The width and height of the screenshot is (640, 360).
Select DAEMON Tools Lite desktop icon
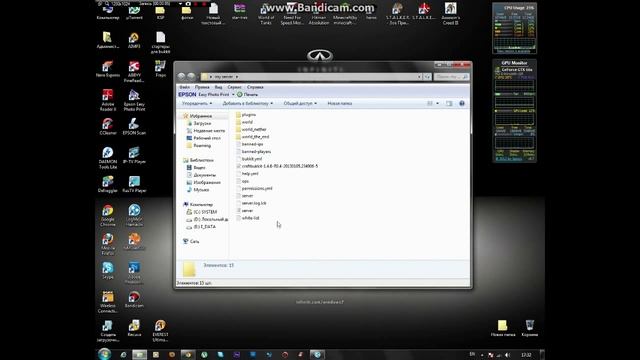[x=108, y=158]
